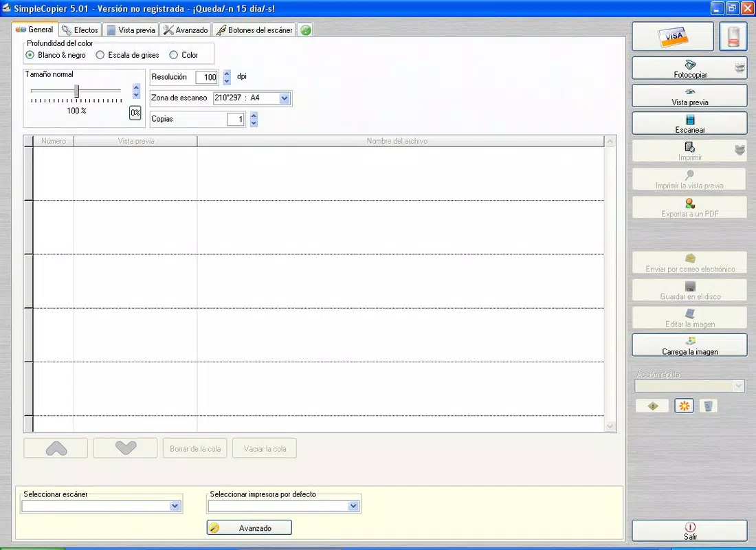
Task: Click the move up arrow button
Action: [56, 448]
